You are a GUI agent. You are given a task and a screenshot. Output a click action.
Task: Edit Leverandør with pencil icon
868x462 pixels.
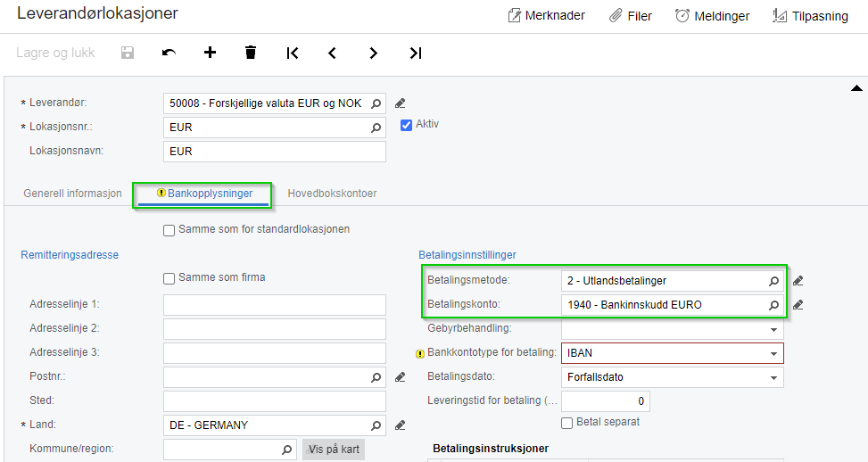[401, 103]
